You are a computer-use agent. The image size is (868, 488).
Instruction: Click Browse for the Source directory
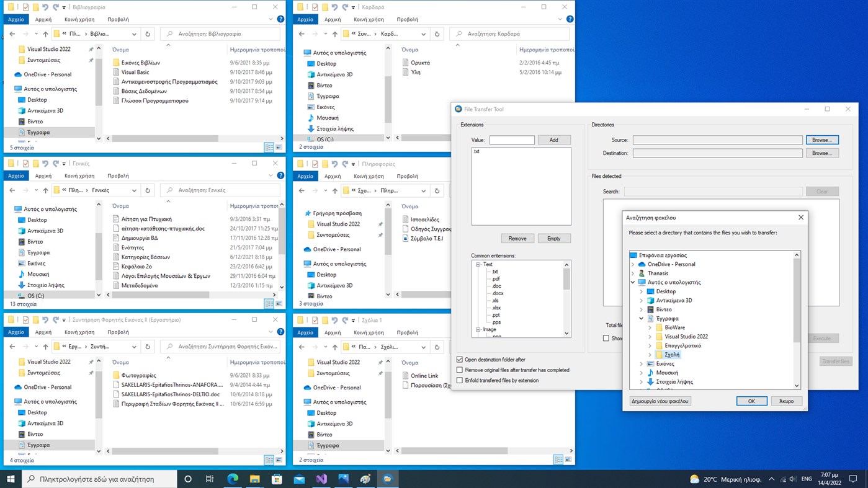[x=822, y=140]
